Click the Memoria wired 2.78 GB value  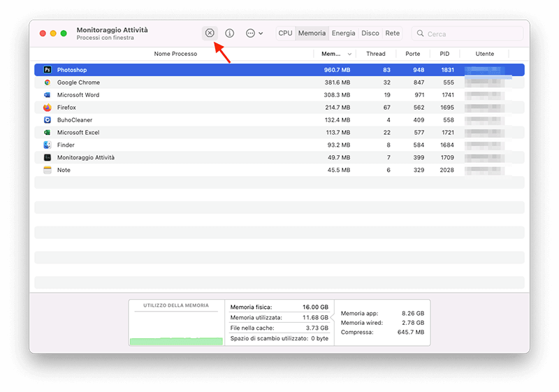click(x=413, y=323)
